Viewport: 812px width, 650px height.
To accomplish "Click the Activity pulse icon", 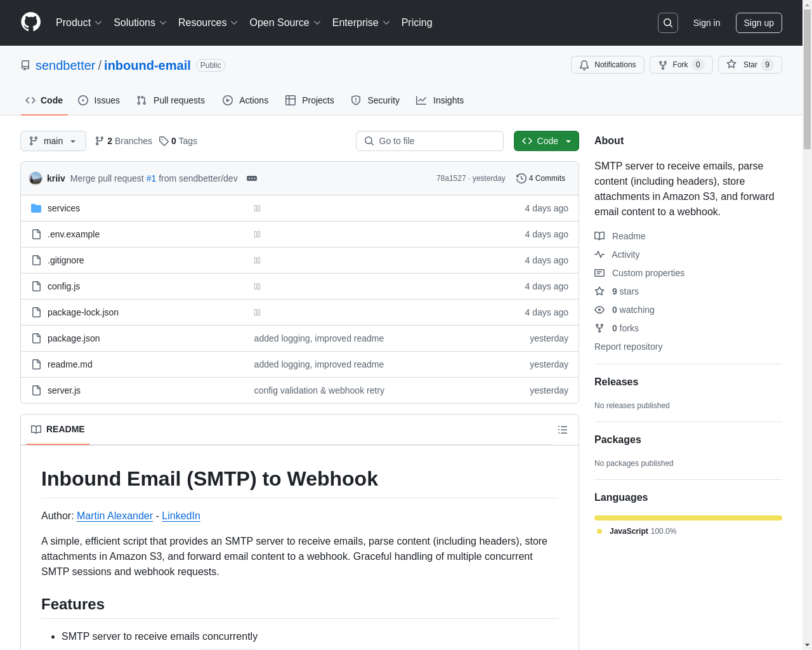I will coord(599,255).
